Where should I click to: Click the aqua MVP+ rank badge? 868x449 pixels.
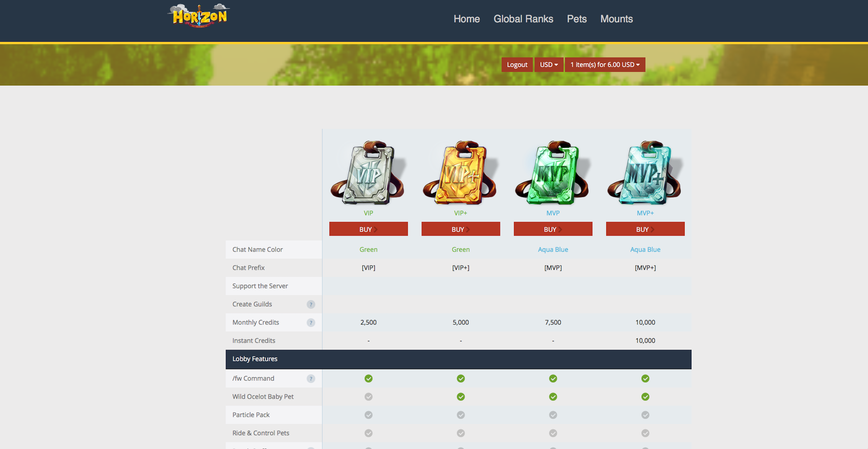645,172
